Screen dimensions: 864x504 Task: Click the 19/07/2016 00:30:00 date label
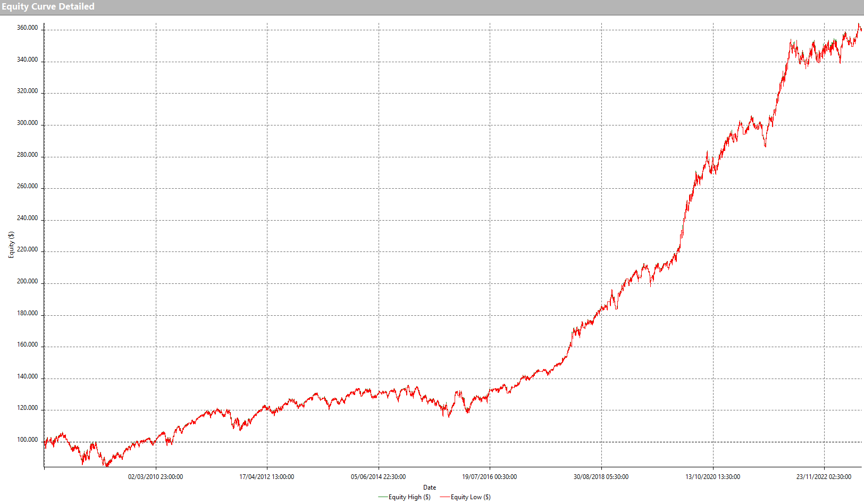pyautogui.click(x=489, y=477)
